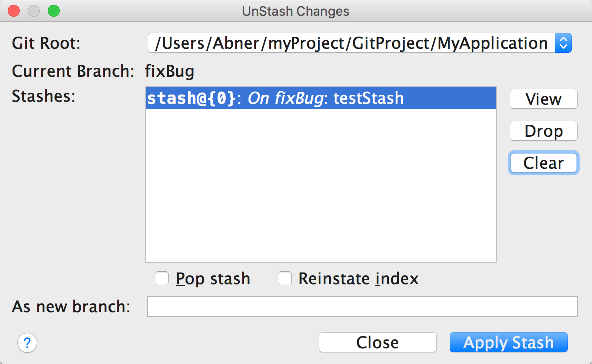Drop the selected stash
The width and height of the screenshot is (592, 364).
543,131
